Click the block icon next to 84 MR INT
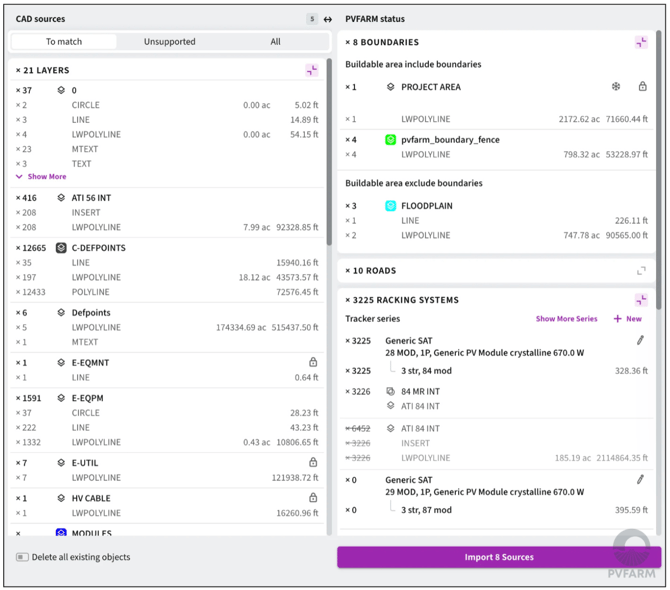This screenshot has width=670, height=590. click(x=391, y=391)
